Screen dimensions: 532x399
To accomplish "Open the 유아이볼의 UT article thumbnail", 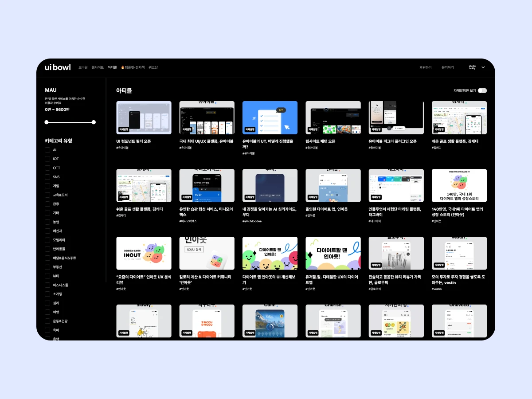I will [270, 117].
